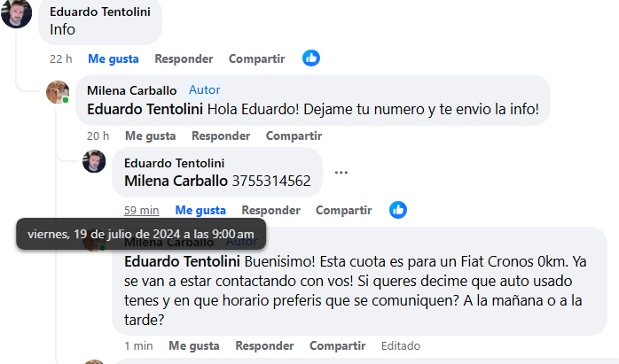This screenshot has height=364, width=619.
Task: Click the Editado label on the last reply
Action: pos(401,345)
